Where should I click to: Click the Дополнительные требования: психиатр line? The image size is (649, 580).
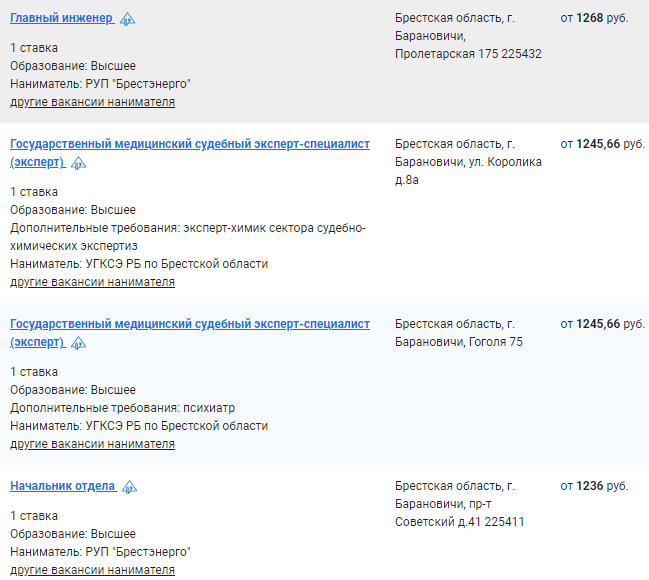coord(123,408)
